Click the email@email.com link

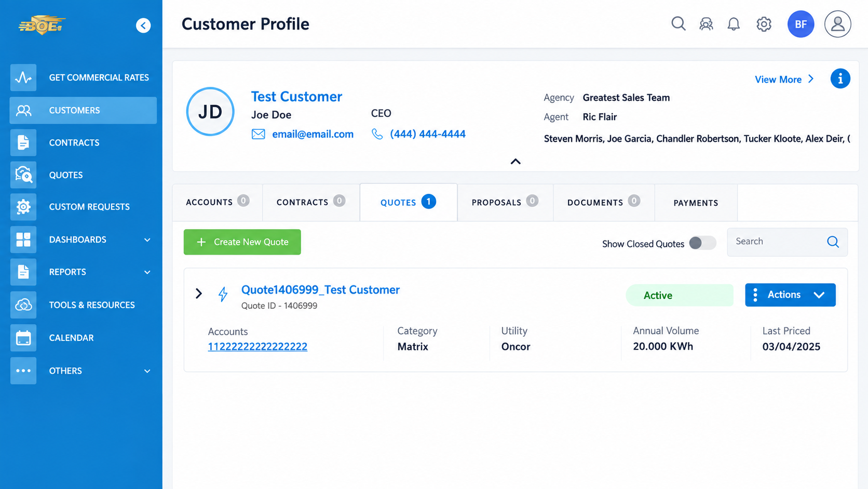313,134
